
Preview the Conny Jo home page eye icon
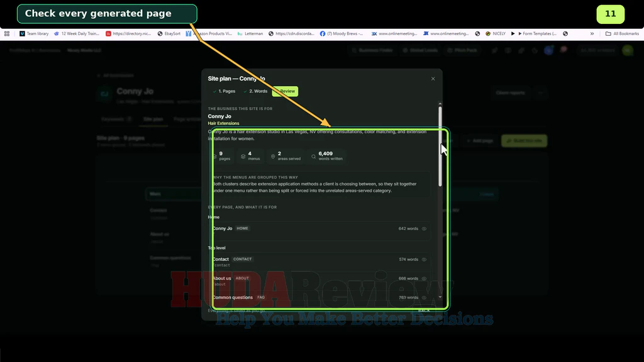[425, 229]
